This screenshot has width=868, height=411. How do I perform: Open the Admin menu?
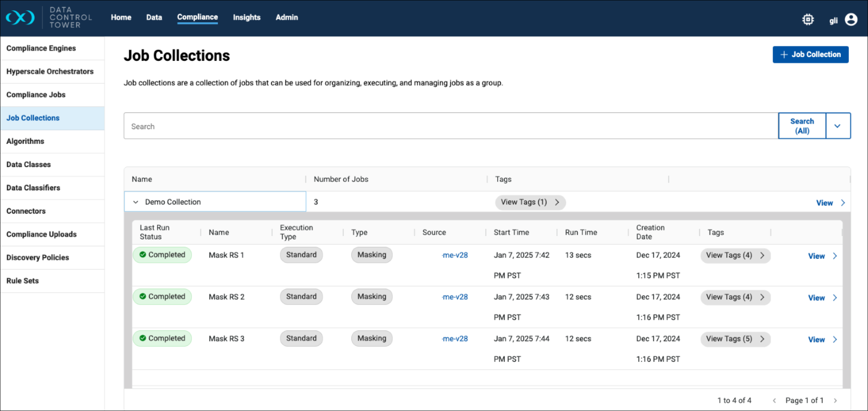coord(287,17)
